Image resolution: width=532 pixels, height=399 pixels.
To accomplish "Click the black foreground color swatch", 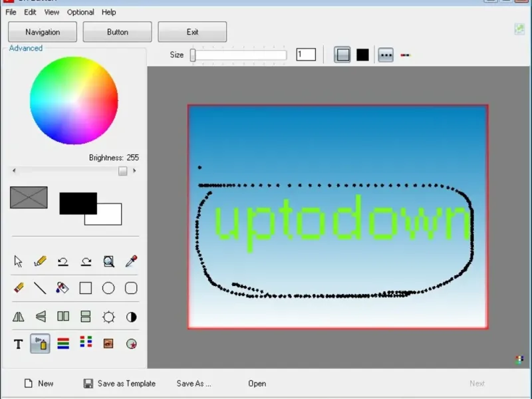I will [x=78, y=203].
